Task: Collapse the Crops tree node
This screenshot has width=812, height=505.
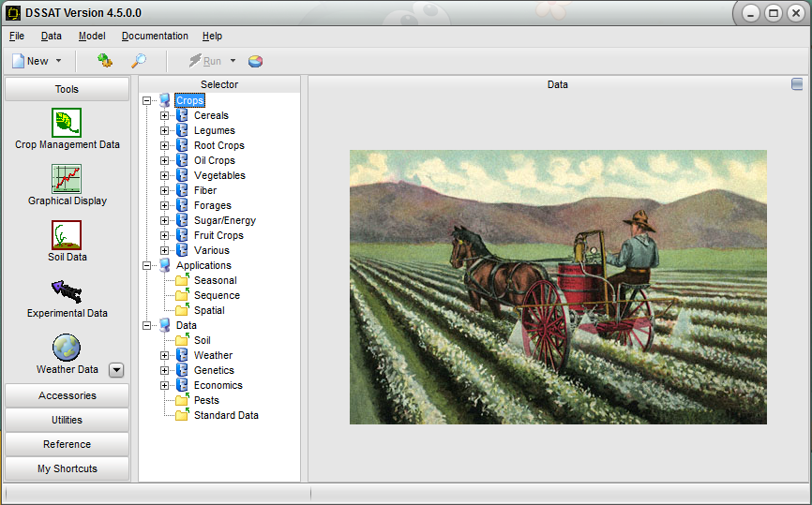Action: (x=146, y=100)
